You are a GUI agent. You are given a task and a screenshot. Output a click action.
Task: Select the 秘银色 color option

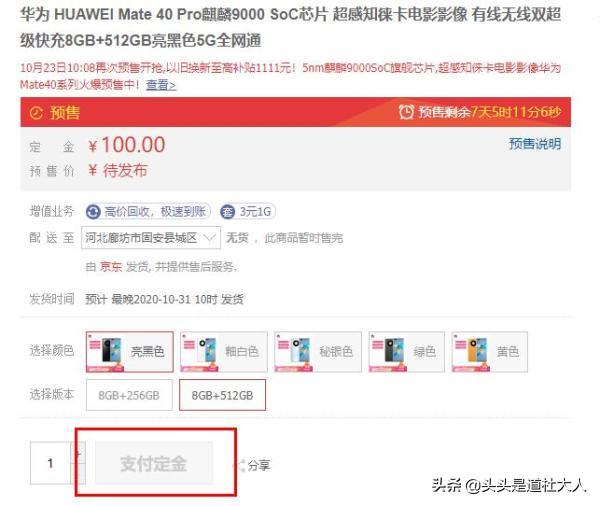point(318,352)
